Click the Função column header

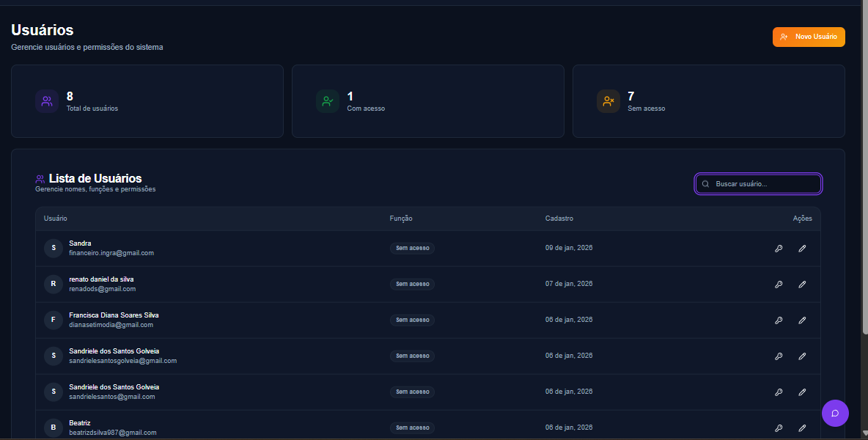click(401, 219)
